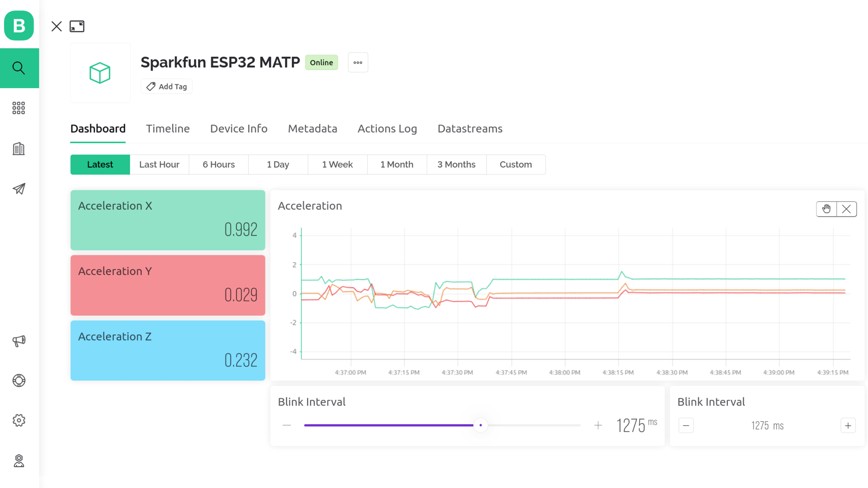The height and width of the screenshot is (488, 868).
Task: Open the user profile icon in sidebar
Action: [19, 460]
